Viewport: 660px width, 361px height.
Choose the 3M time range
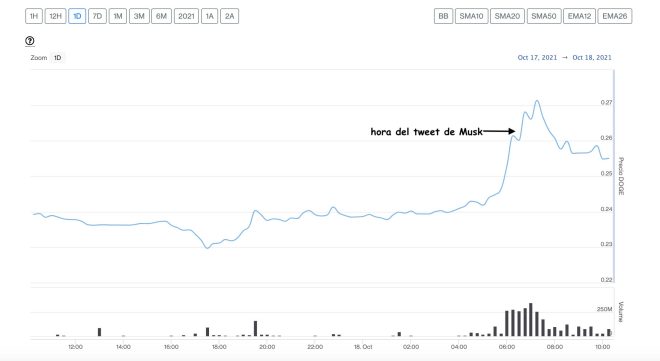(139, 16)
